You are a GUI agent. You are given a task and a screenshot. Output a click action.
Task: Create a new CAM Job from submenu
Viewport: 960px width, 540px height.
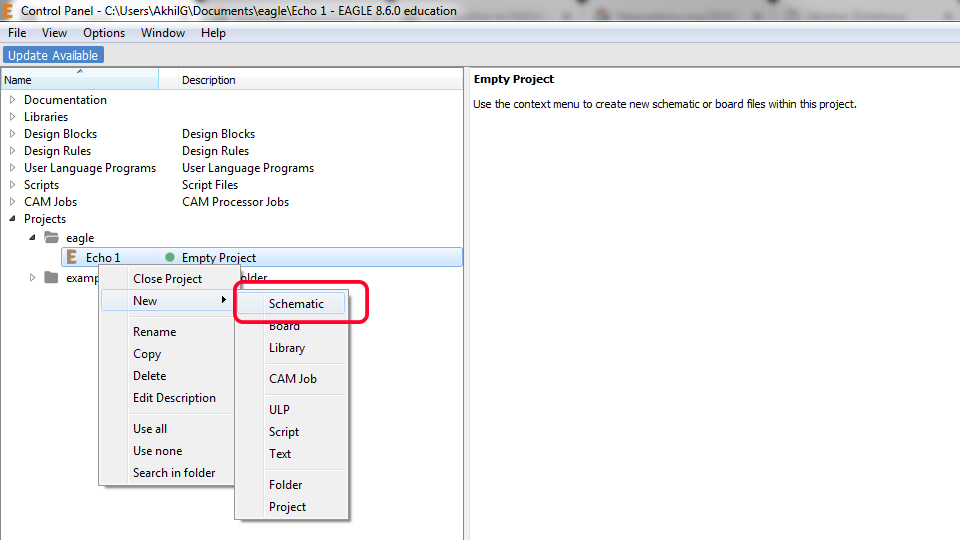click(x=291, y=378)
